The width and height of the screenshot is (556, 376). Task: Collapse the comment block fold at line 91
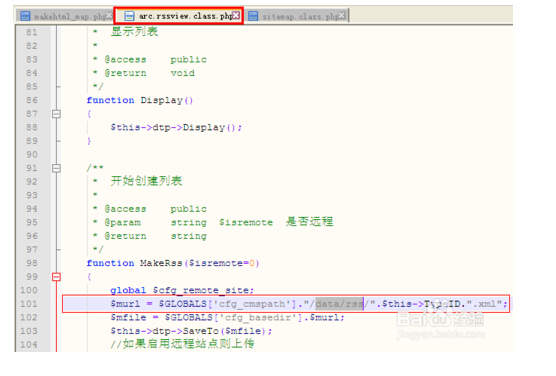(56, 168)
